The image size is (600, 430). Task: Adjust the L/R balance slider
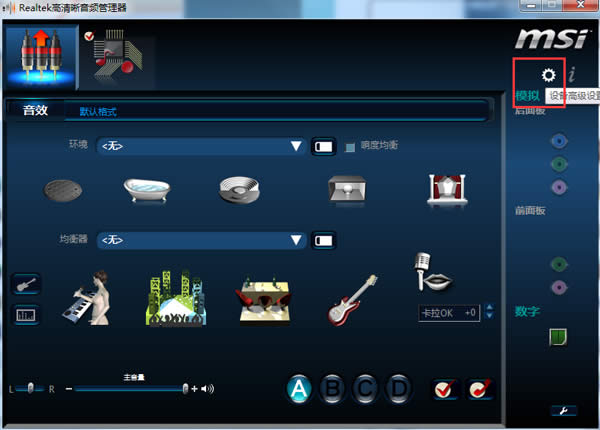click(30, 388)
